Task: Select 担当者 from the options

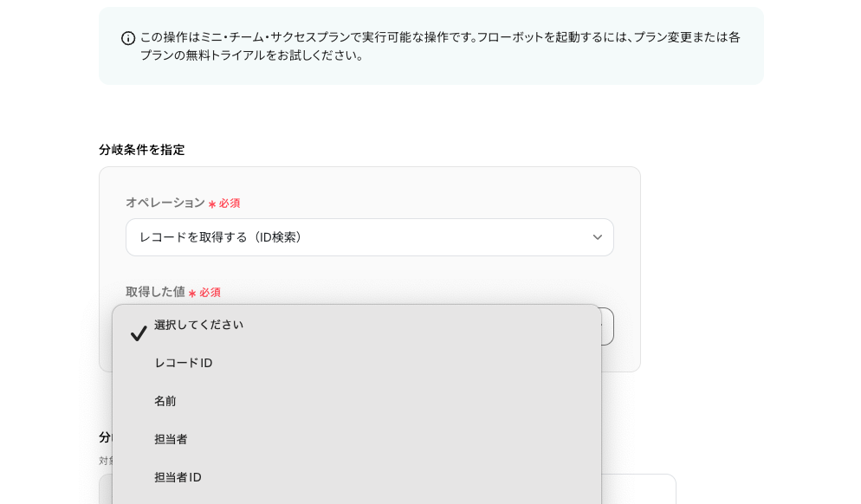Action: (171, 439)
